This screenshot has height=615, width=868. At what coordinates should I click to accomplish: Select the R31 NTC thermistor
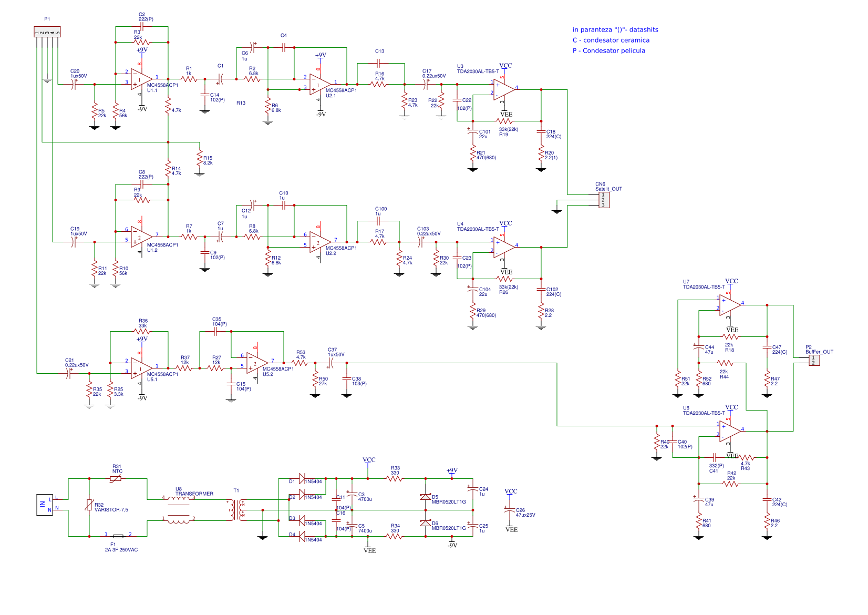point(116,478)
